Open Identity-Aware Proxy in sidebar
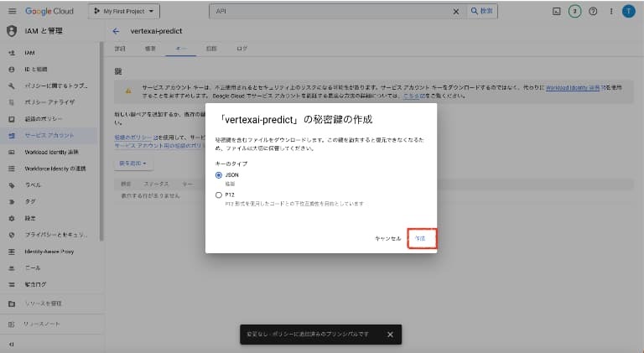Screen dimensions: 644x353 (x=50, y=252)
